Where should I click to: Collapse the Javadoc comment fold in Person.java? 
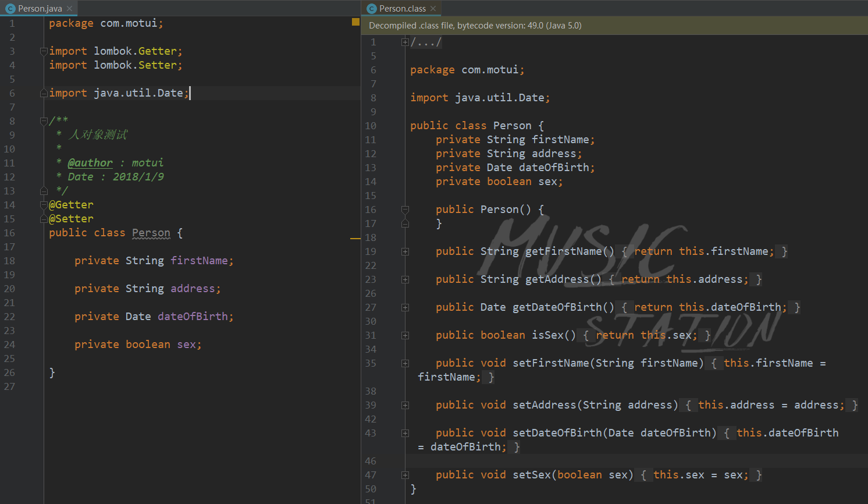click(x=44, y=121)
